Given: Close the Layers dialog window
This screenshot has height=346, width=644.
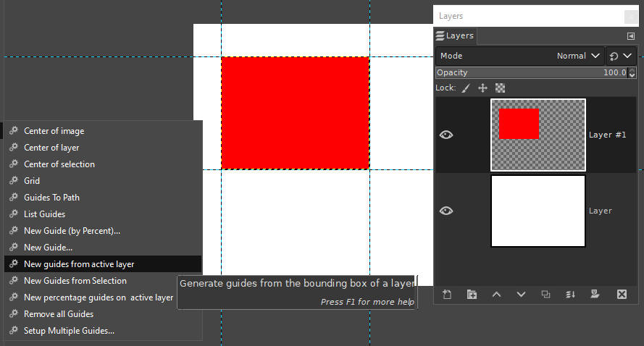Looking at the screenshot, I should pyautogui.click(x=631, y=17).
